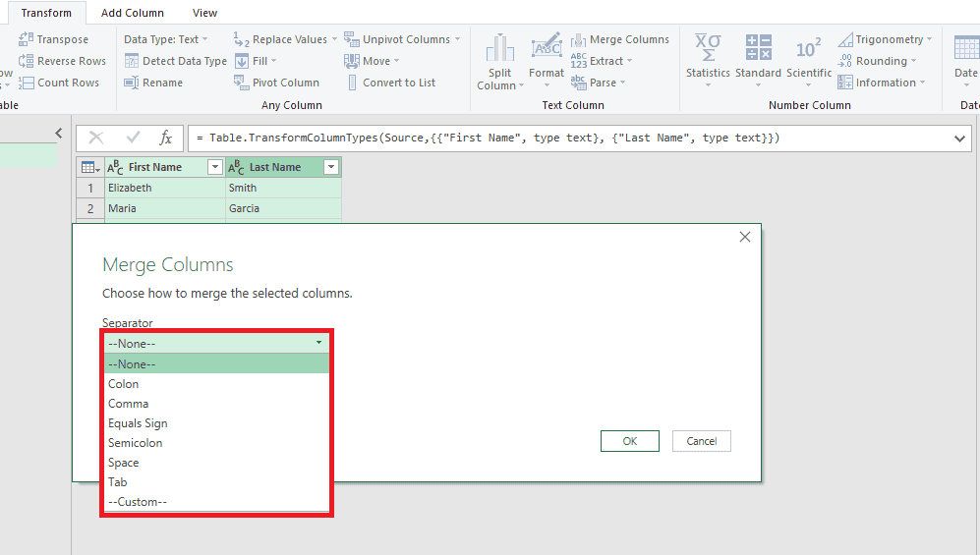Viewport: 980px width, 555px height.
Task: Click the Extract icon
Action: click(x=579, y=61)
